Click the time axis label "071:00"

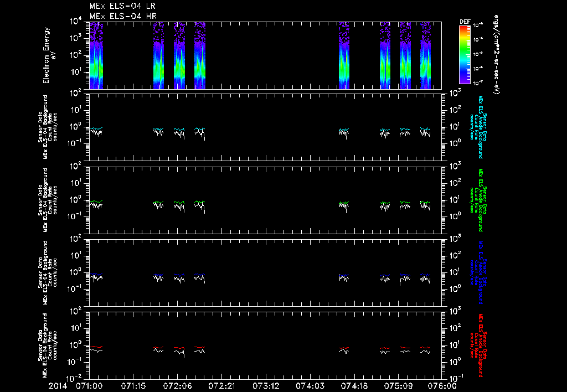tap(89, 386)
